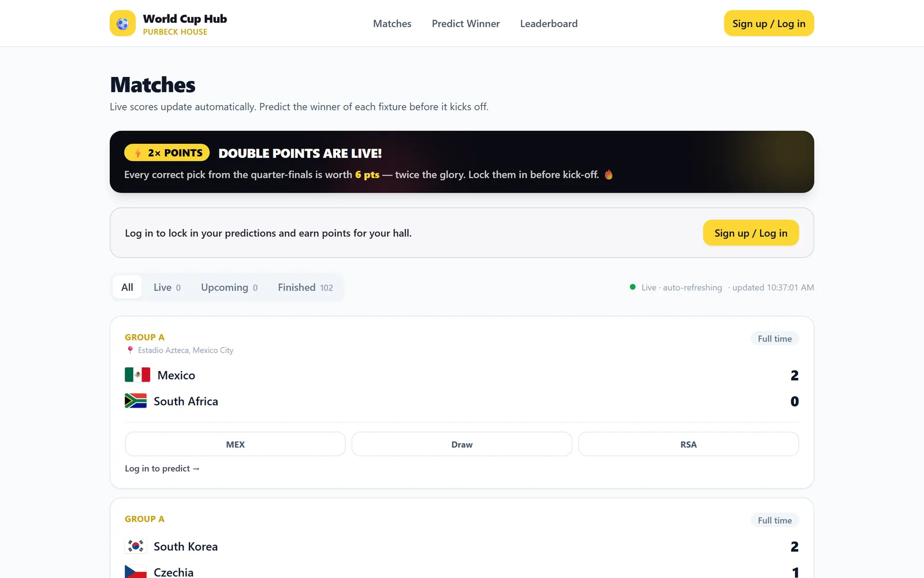Click the DOUBLE POINTS ARE LIVE! headline

point(300,153)
